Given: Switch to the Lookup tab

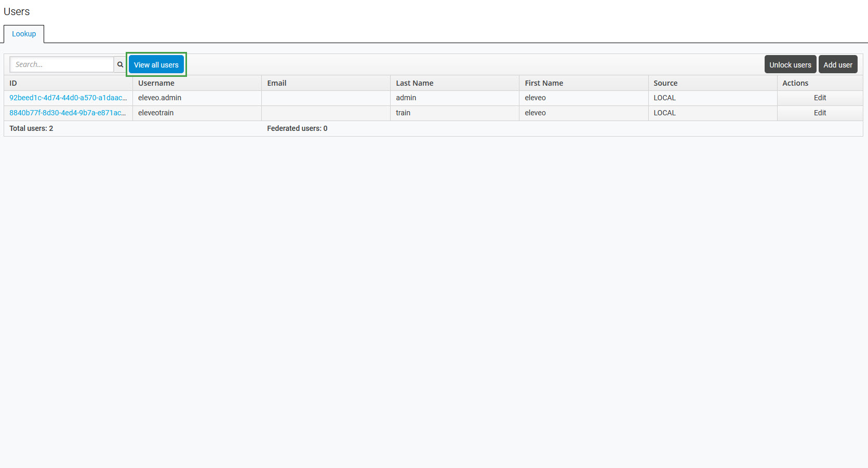Looking at the screenshot, I should pos(24,34).
